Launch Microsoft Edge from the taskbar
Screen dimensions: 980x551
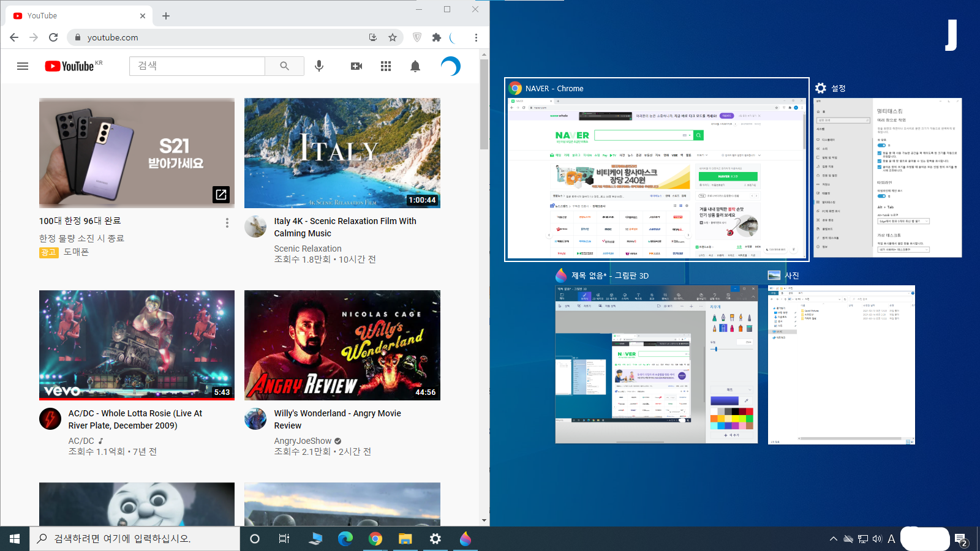345,539
